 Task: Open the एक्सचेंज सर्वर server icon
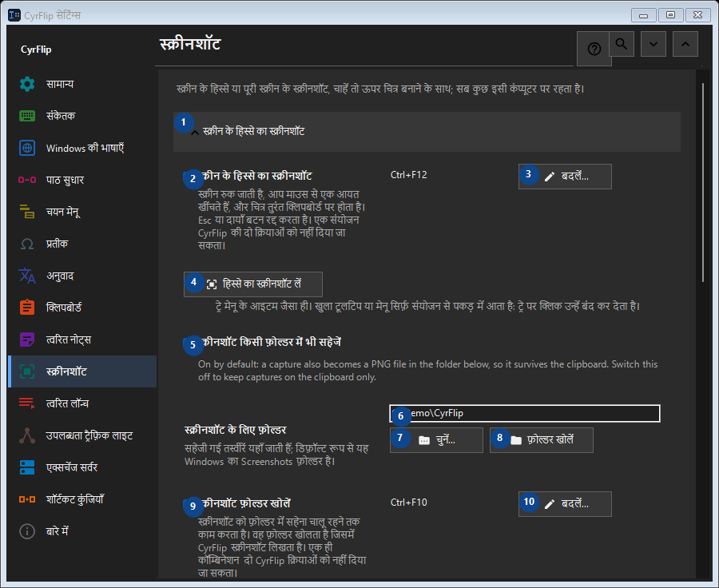tap(27, 467)
